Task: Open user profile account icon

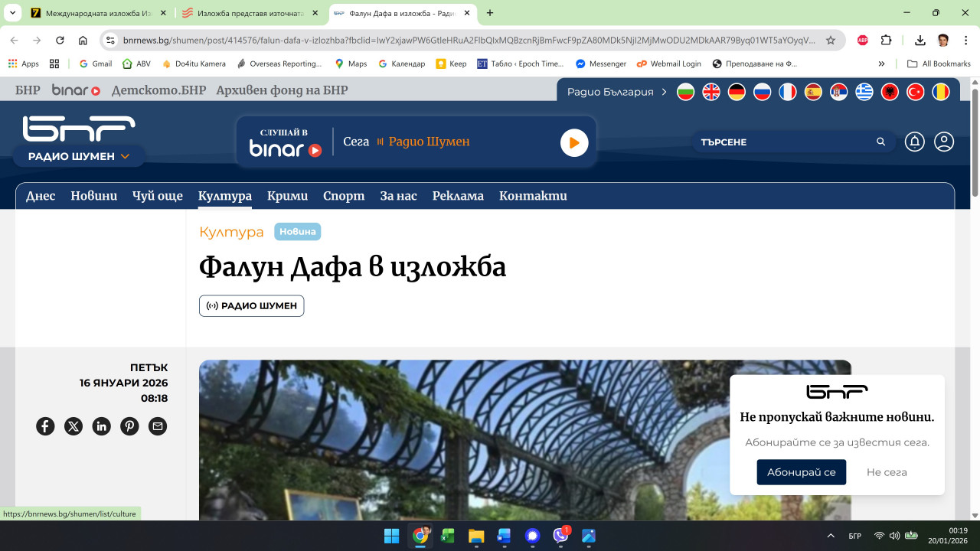Action: tap(944, 142)
